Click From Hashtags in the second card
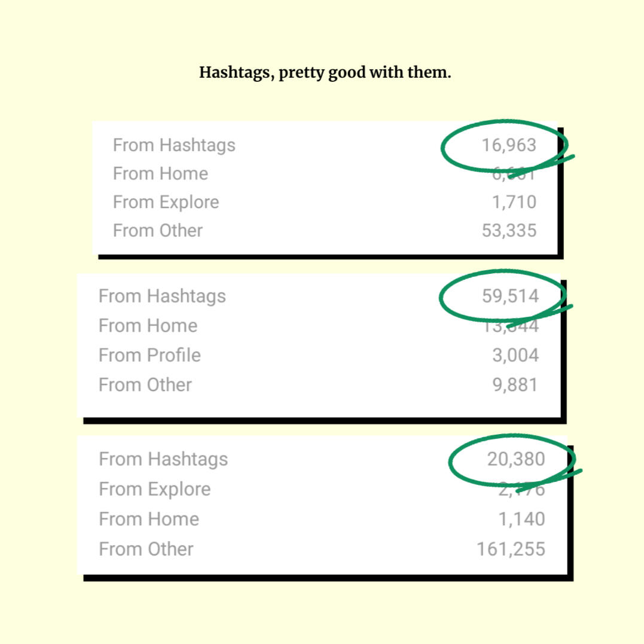 [x=162, y=296]
